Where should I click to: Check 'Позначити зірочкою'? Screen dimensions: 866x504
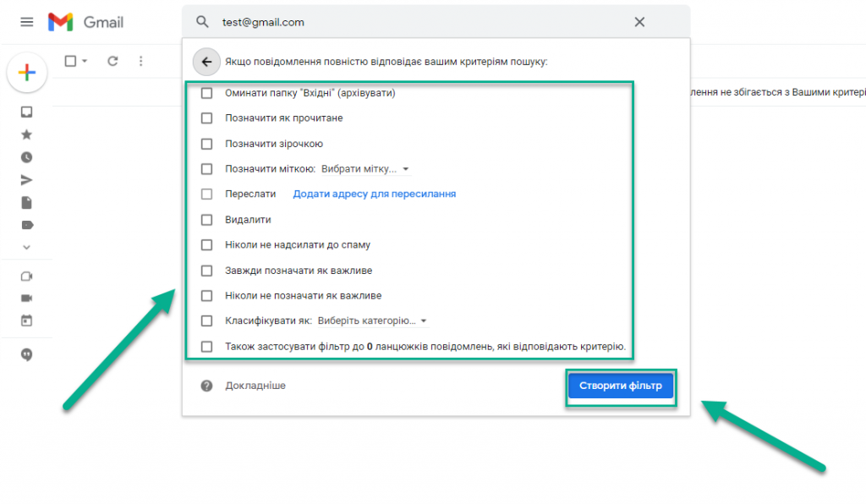click(206, 144)
